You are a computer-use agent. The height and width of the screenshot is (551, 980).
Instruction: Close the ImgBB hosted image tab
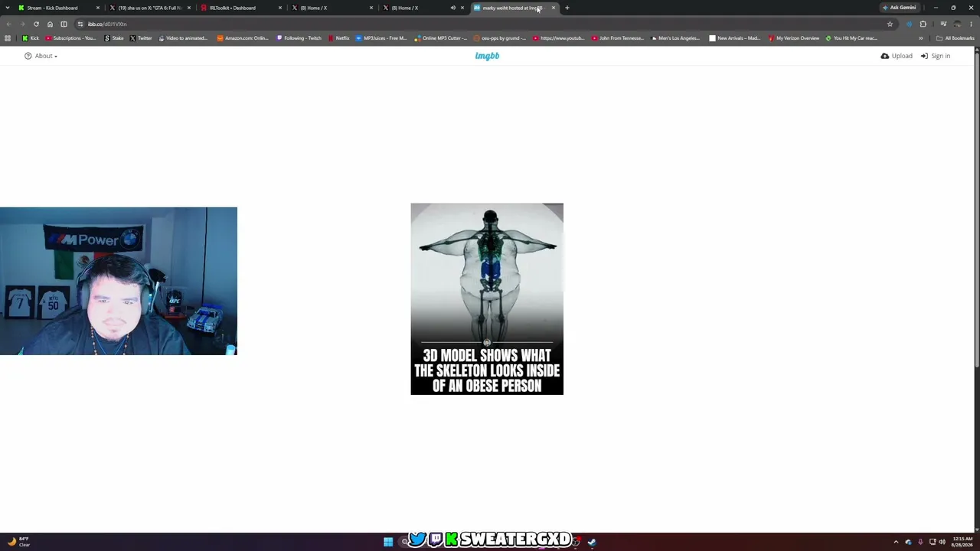[x=553, y=8]
